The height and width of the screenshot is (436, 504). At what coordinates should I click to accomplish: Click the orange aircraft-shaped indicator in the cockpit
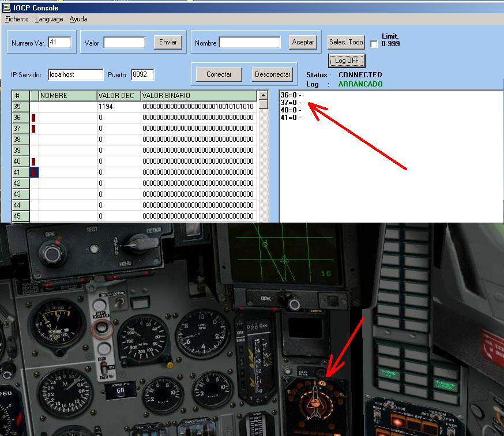pos(315,403)
